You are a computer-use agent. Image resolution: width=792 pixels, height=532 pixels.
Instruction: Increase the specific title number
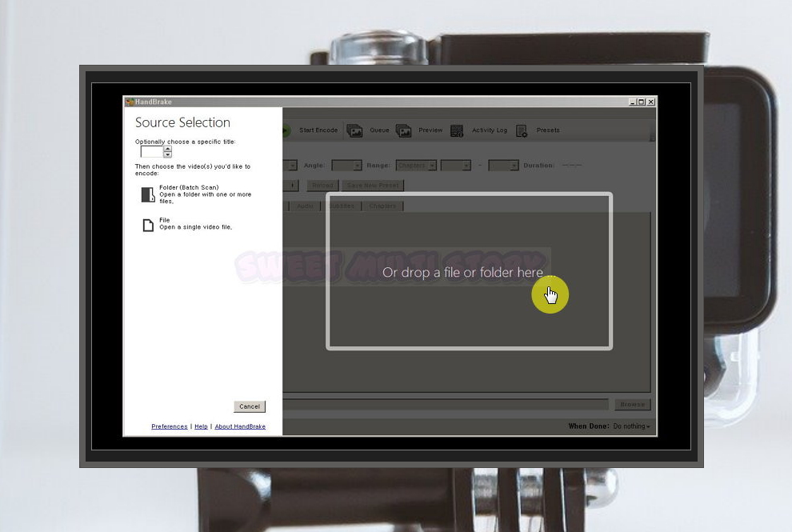coord(168,149)
